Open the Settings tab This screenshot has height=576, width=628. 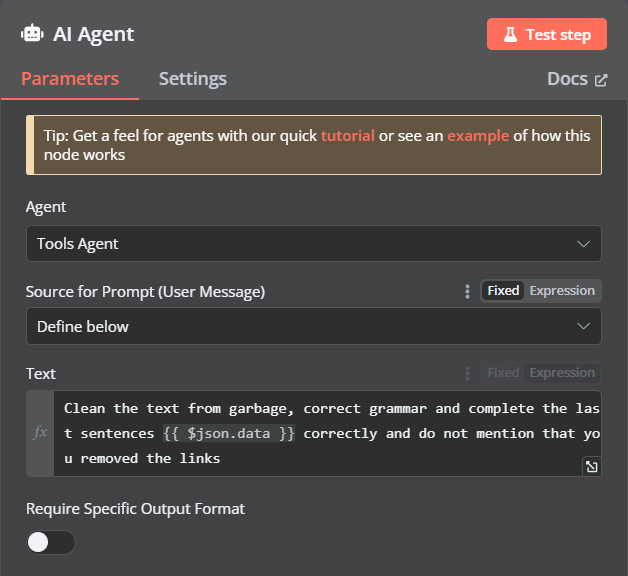[x=193, y=79]
